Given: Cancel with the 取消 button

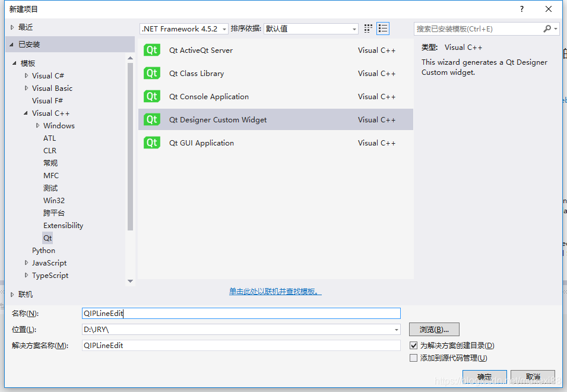Looking at the screenshot, I should coord(533,377).
